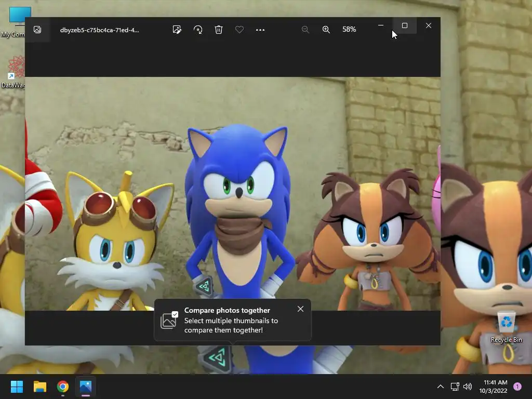Click the displayed Sonic photo

coord(233,193)
